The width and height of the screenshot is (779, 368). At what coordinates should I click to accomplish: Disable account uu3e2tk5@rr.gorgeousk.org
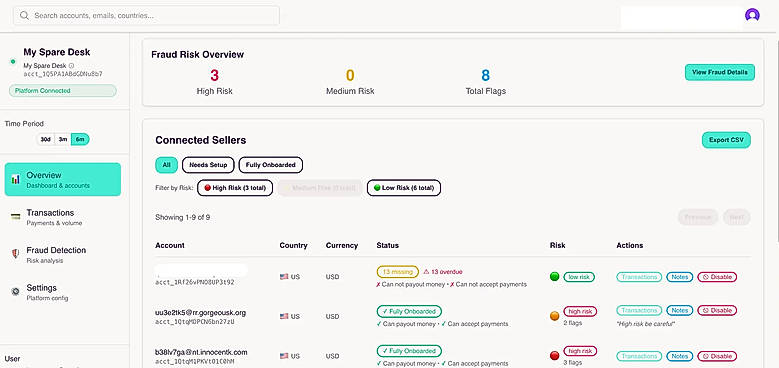point(717,310)
